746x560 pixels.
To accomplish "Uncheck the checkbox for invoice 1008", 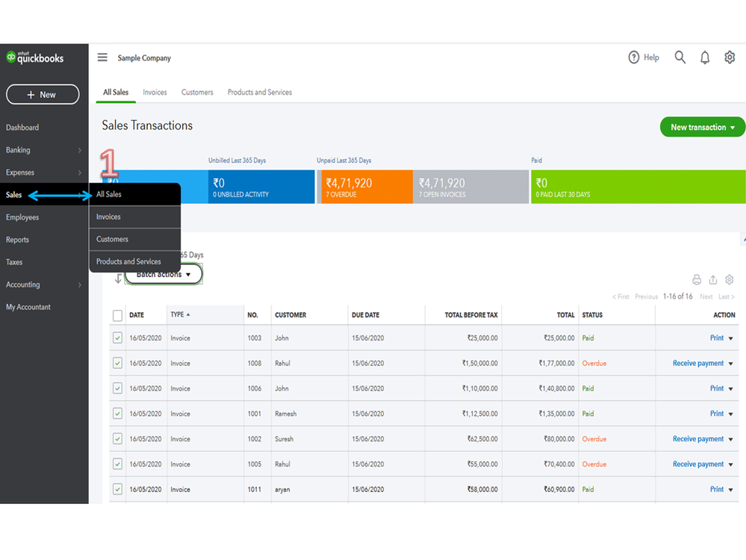I will 117,364.
